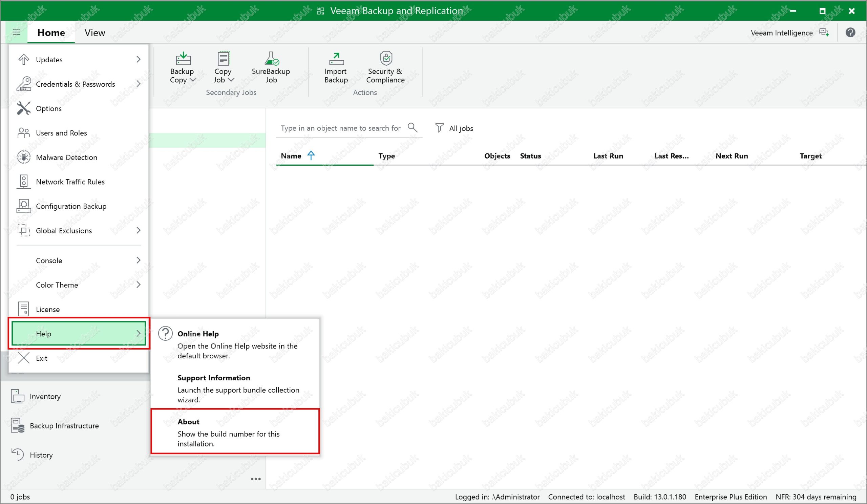Viewport: 867px width, 504px height.
Task: Click the hamburger main menu icon
Action: [x=16, y=32]
